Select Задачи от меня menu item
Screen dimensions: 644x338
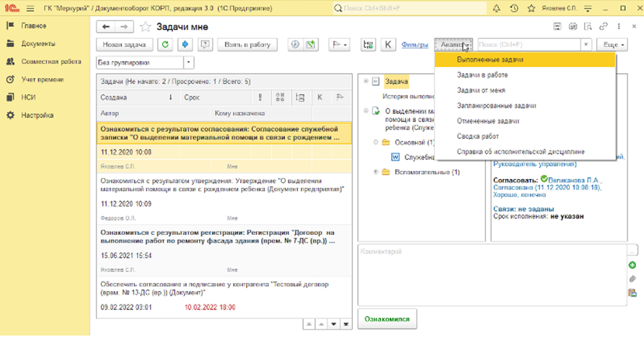[525, 90]
